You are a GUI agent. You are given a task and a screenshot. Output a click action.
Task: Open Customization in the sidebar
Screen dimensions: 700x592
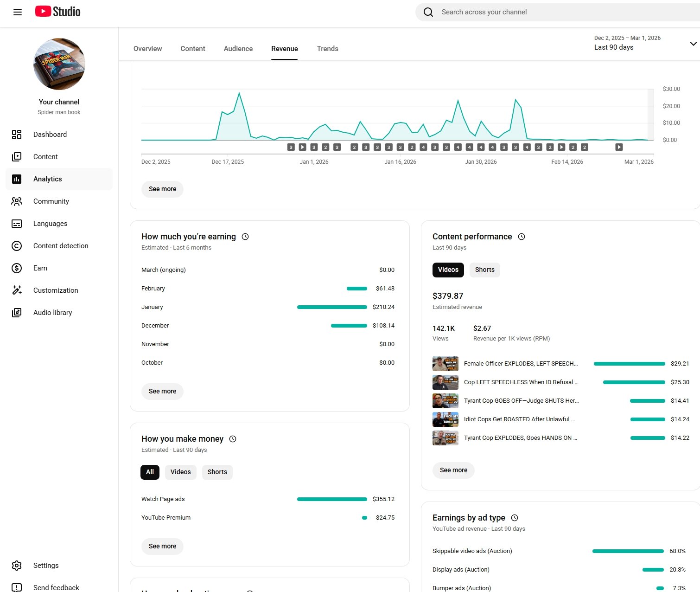pos(55,290)
